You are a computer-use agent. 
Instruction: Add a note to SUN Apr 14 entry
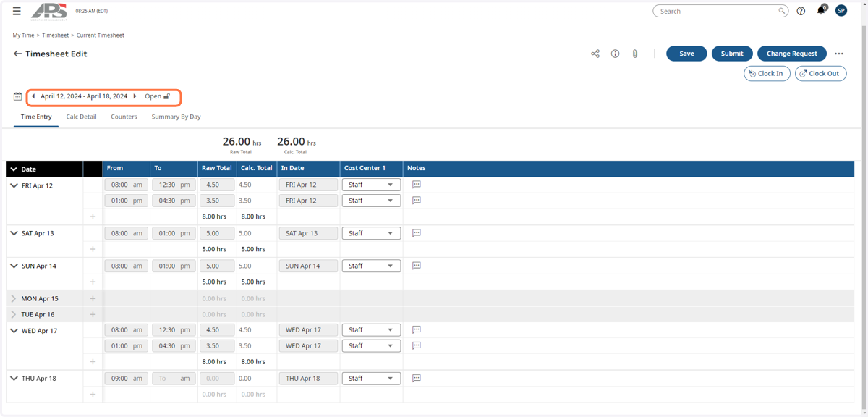(417, 266)
